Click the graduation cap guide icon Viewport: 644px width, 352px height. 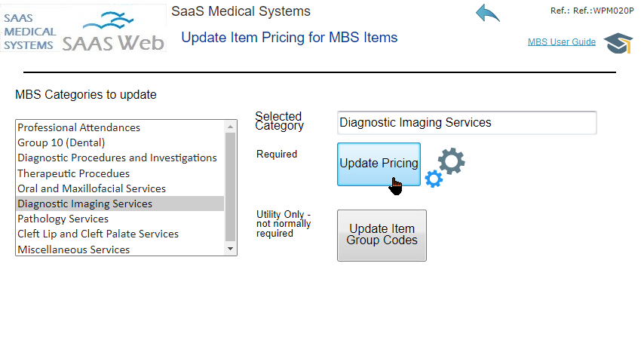tap(618, 43)
